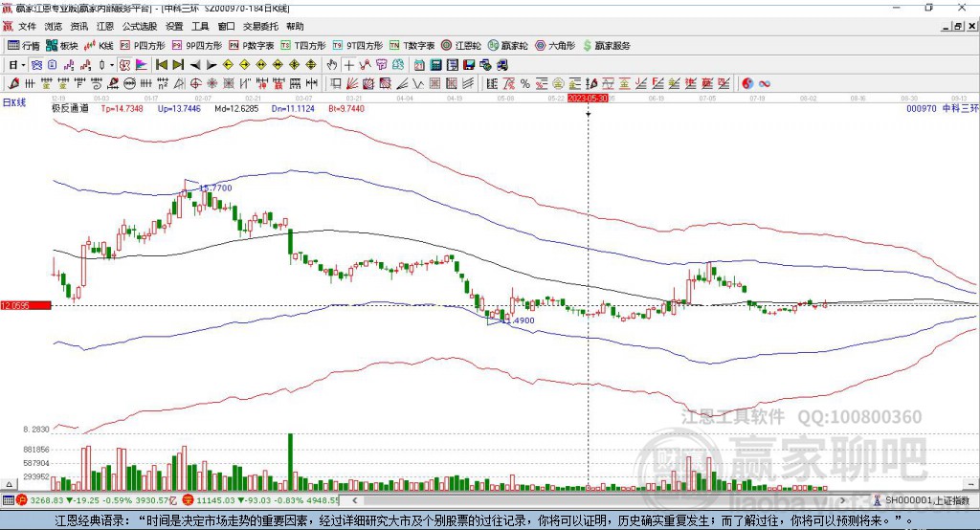The height and width of the screenshot is (530, 980).
Task: Select the zigzag wave line tool
Action: pyautogui.click(x=418, y=84)
